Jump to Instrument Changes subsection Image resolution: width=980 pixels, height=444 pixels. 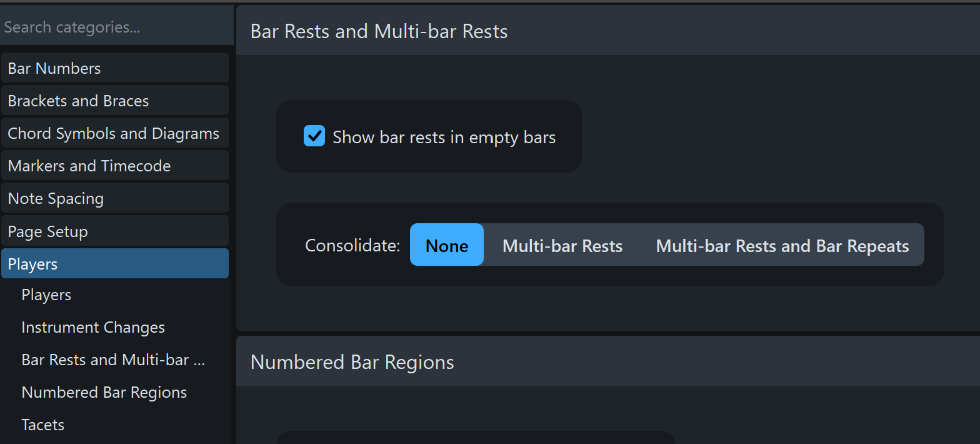[93, 328]
